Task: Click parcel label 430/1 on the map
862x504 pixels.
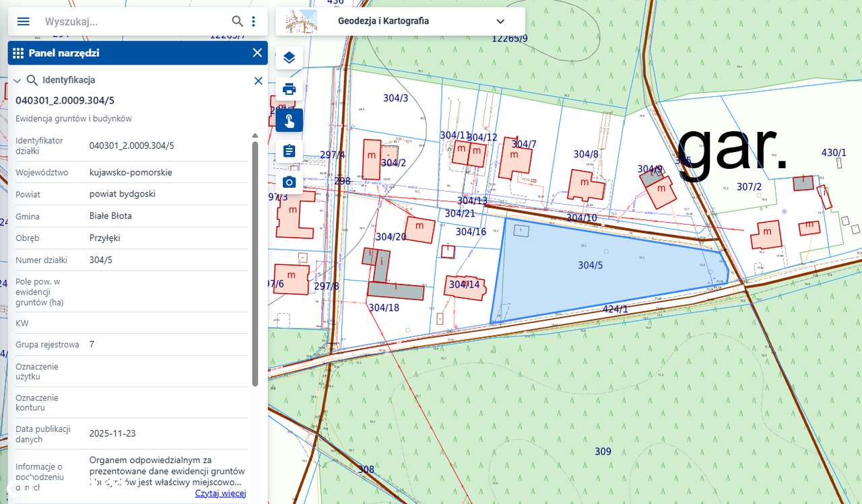Action: click(834, 153)
